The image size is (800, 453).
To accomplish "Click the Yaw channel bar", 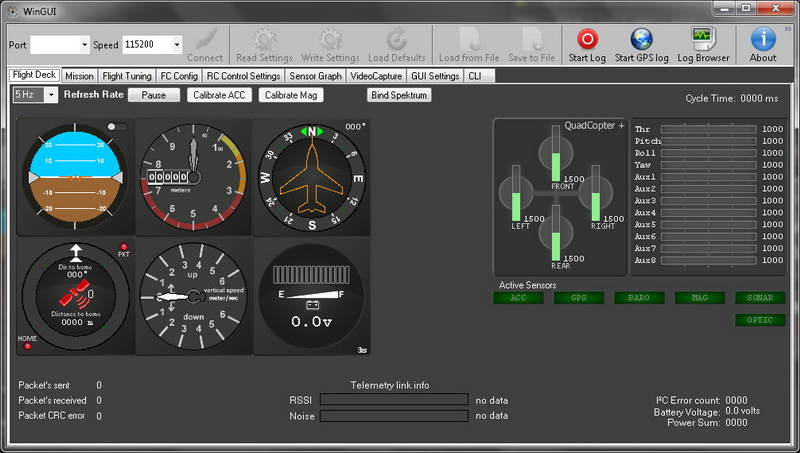I will point(708,165).
